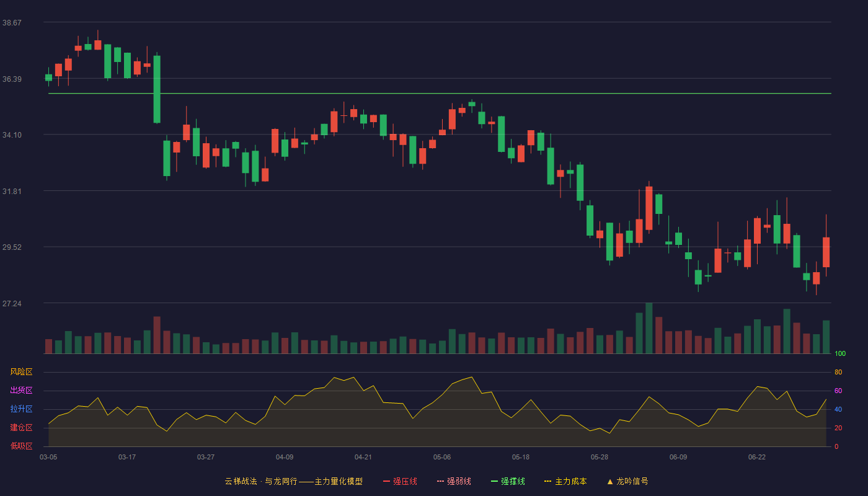This screenshot has width=868, height=496.
Task: Toggle the 强弱线 legend entry
Action: [454, 481]
